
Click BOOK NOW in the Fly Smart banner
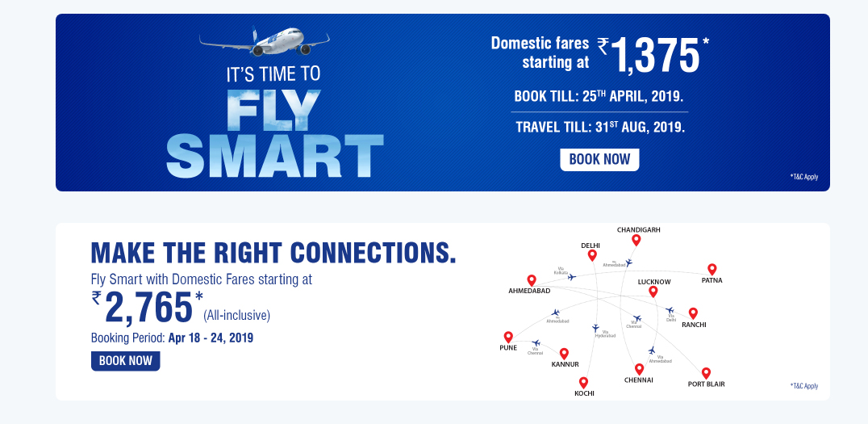click(599, 160)
